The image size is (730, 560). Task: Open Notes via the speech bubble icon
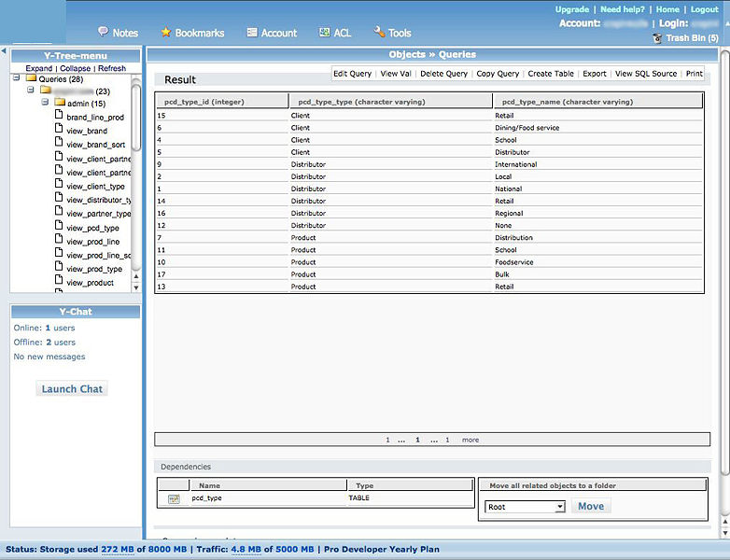pos(103,32)
